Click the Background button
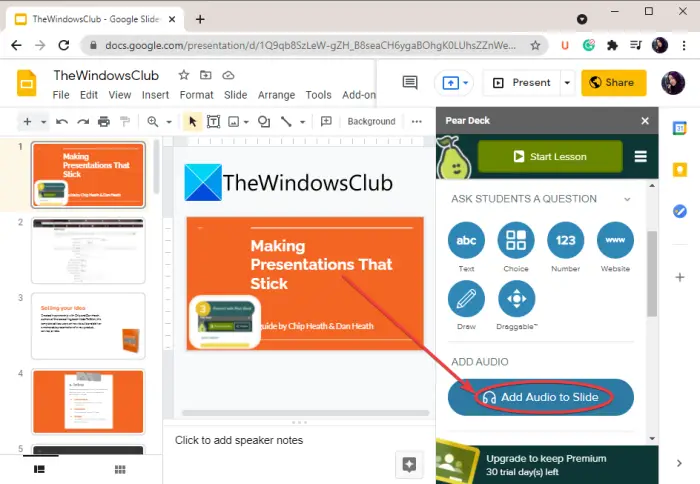Screen dimensions: 700x484 coord(371,121)
